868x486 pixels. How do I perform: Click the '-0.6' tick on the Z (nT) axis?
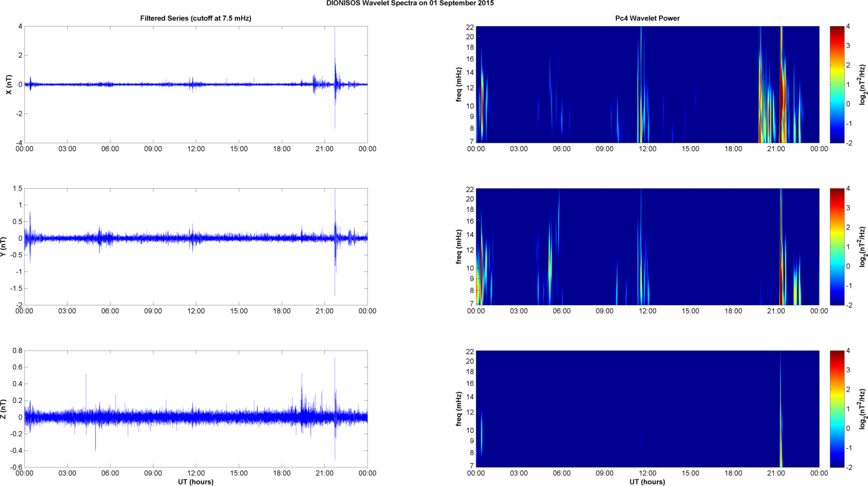tap(15, 467)
